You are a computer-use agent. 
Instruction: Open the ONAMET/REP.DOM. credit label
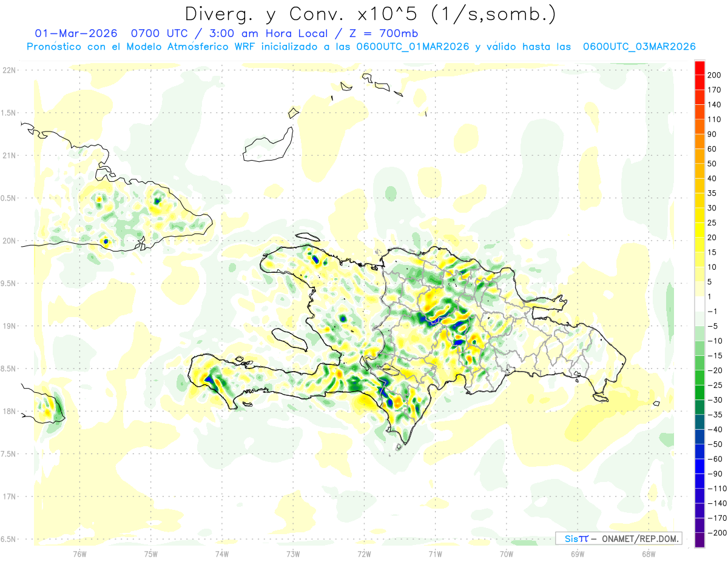click(x=618, y=538)
